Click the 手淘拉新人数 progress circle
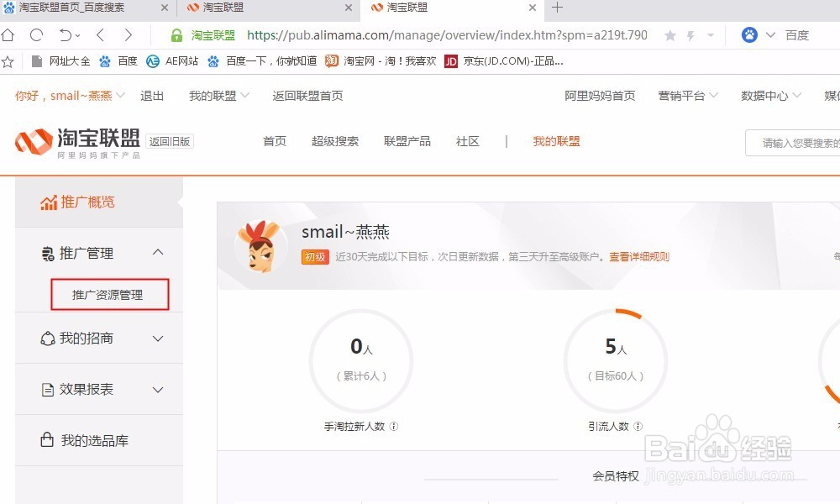 pos(361,361)
